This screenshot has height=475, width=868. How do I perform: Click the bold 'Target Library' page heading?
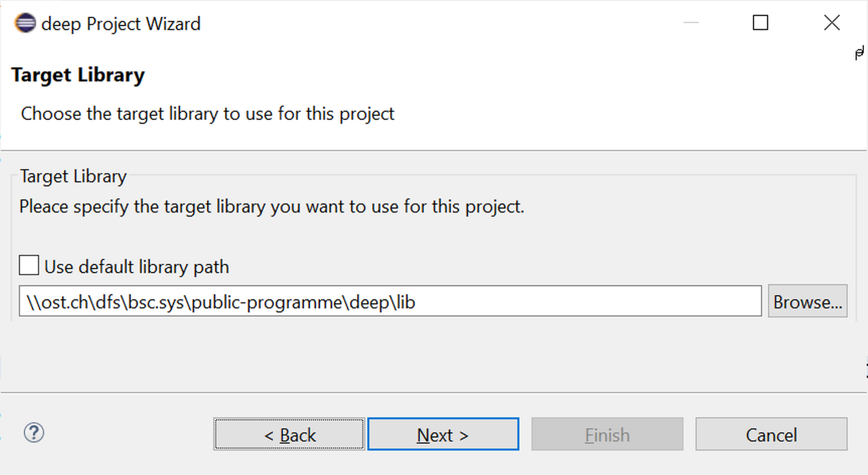point(78,75)
